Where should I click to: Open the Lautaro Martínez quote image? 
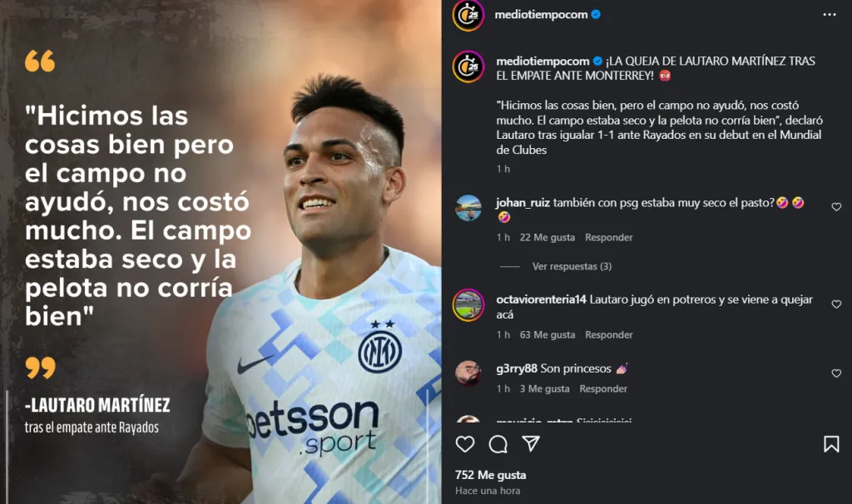(x=220, y=252)
